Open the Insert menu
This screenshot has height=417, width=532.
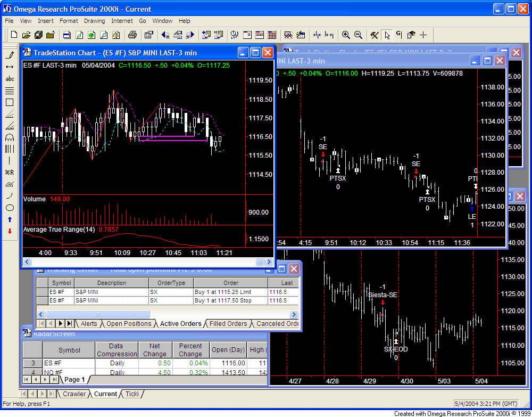tap(46, 21)
